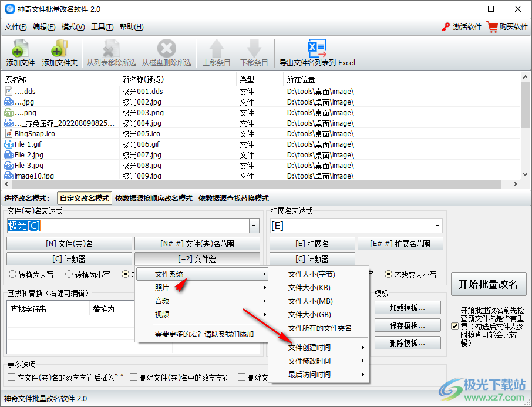532x407 pixels.
Task: Click Delete Template button
Action: pos(408,343)
